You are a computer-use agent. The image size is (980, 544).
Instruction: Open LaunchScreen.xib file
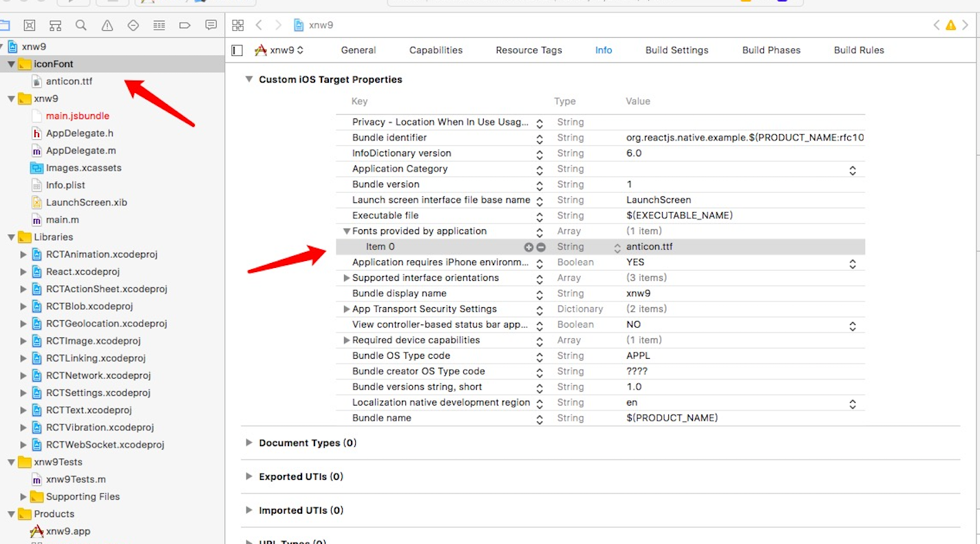click(x=86, y=202)
